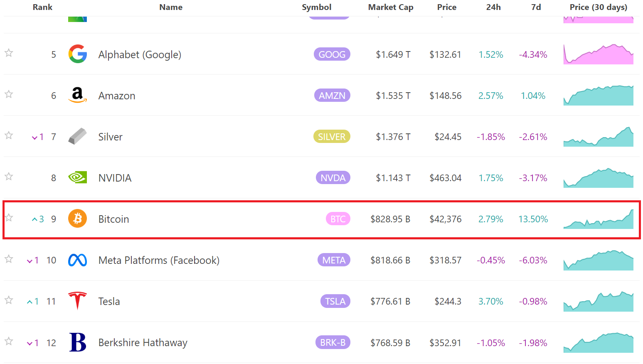643x364 pixels.
Task: Open the Berkshire Hathaway name link
Action: pos(143,342)
